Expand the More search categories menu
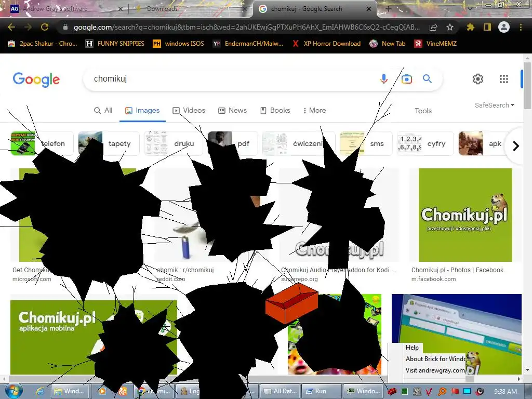Image resolution: width=532 pixels, height=399 pixels. (314, 110)
